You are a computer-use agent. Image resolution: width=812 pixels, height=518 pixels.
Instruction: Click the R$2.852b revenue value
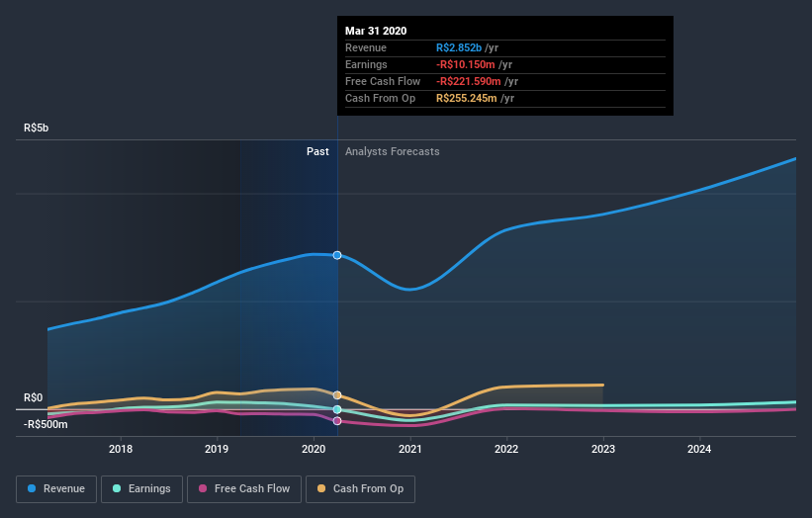pos(459,47)
